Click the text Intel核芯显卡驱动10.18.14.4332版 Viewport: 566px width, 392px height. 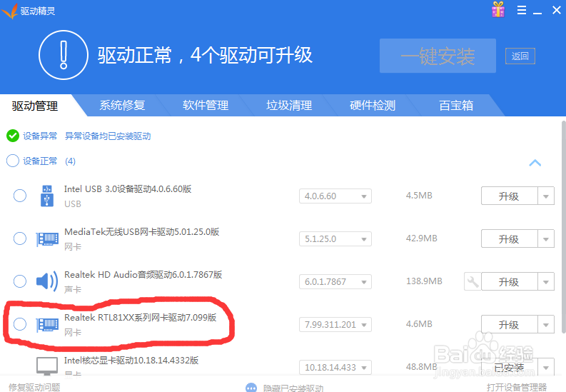[x=131, y=361]
